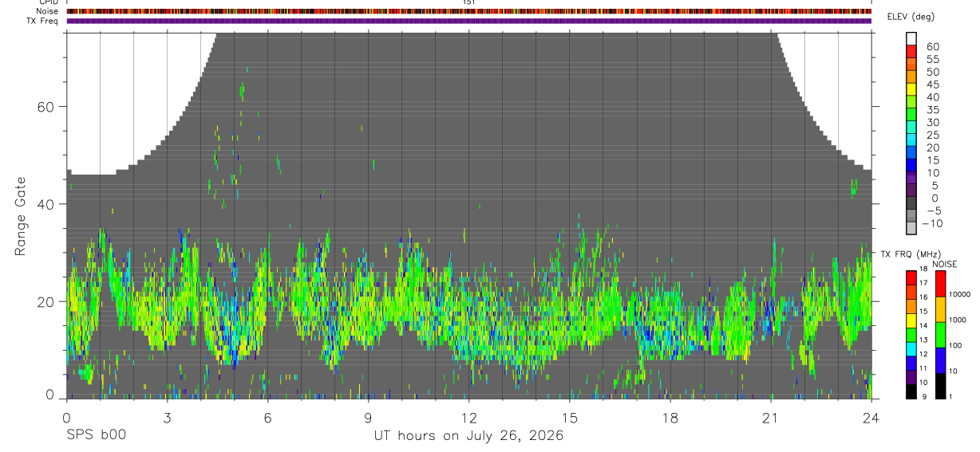Click the 12 tick on UT hours axis
The width and height of the screenshot is (980, 452).
pos(468,417)
